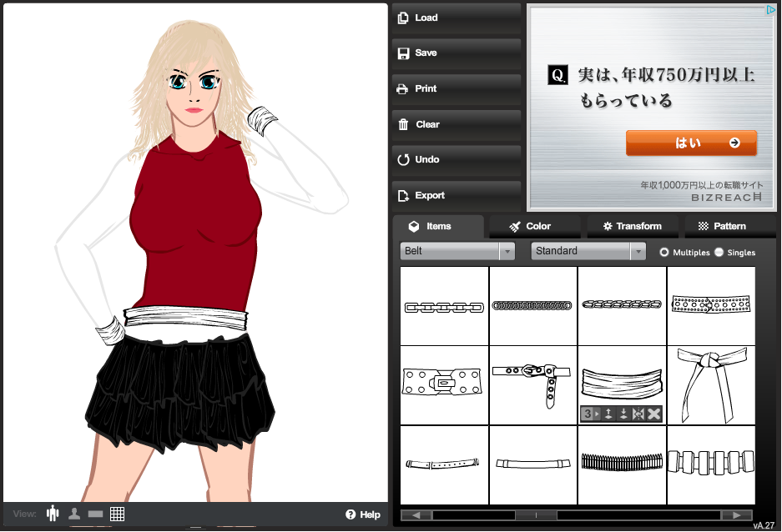Select the Singles radio option
Image resolution: width=782 pixels, height=532 pixels.
click(719, 252)
